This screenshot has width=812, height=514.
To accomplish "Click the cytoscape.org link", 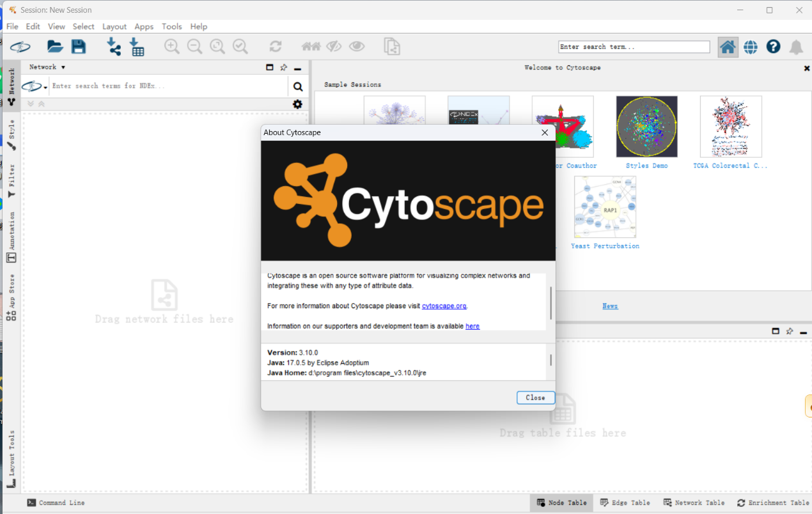I will [x=444, y=306].
